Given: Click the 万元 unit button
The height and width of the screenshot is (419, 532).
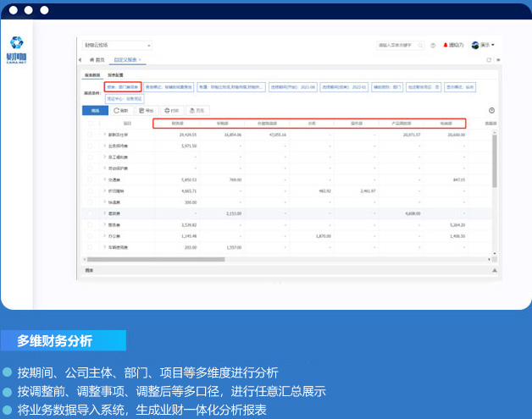Looking at the screenshot, I should point(197,111).
